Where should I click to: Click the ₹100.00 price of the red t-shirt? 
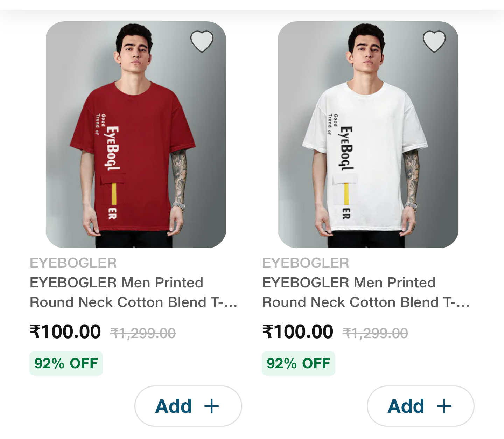pyautogui.click(x=65, y=332)
